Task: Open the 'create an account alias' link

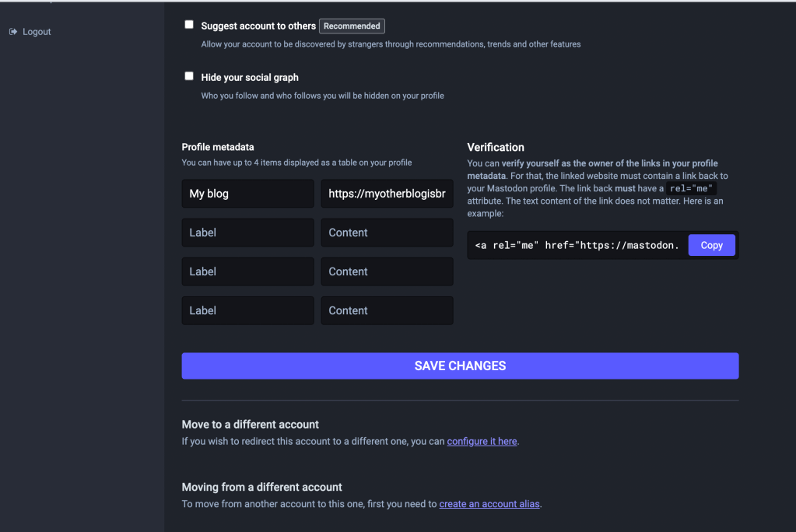Action: [489, 504]
